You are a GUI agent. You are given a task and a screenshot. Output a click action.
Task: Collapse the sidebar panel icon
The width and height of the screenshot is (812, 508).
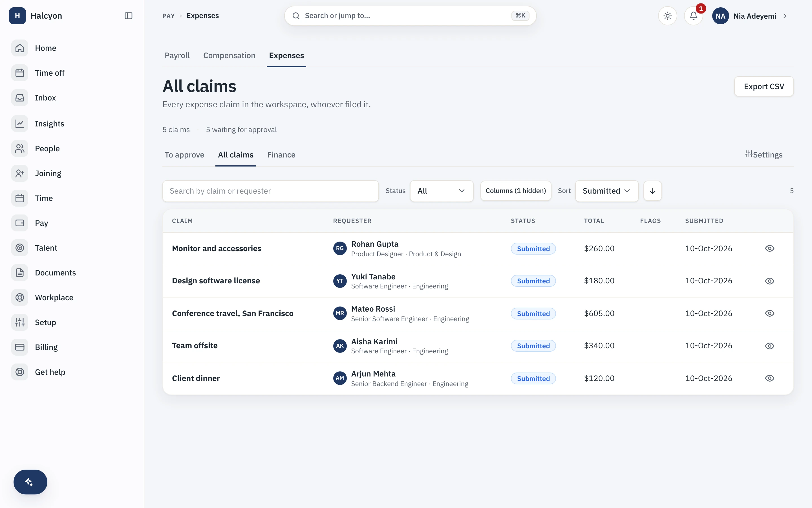coord(129,16)
